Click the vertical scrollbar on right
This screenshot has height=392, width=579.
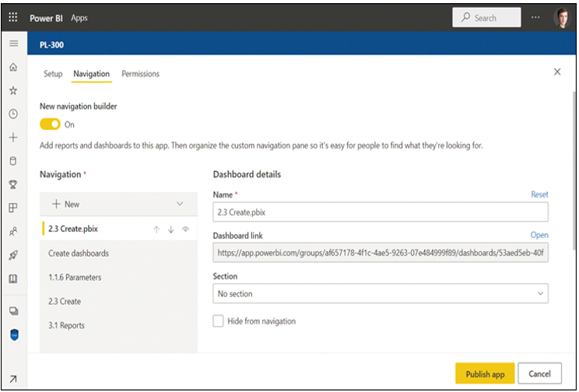coord(574,172)
